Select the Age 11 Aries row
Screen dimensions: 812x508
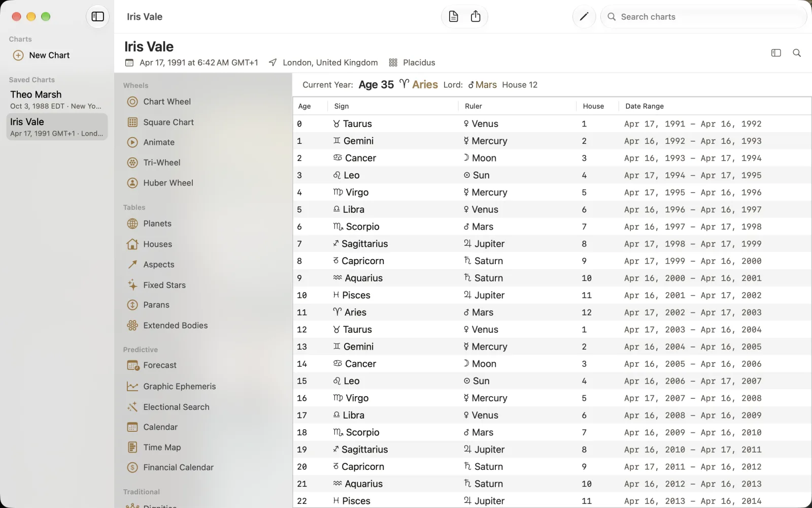(x=552, y=312)
